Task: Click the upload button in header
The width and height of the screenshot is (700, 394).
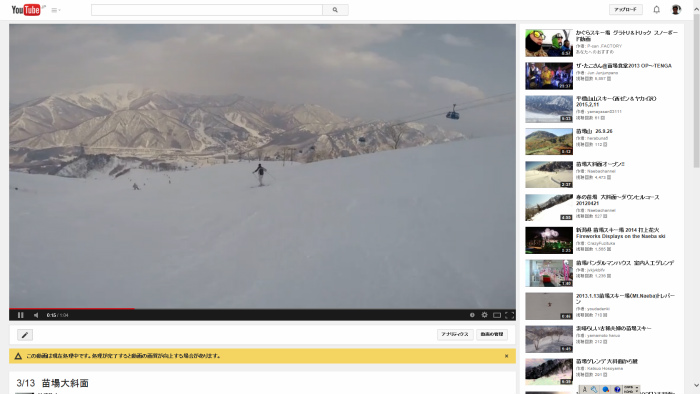Action: (x=625, y=9)
